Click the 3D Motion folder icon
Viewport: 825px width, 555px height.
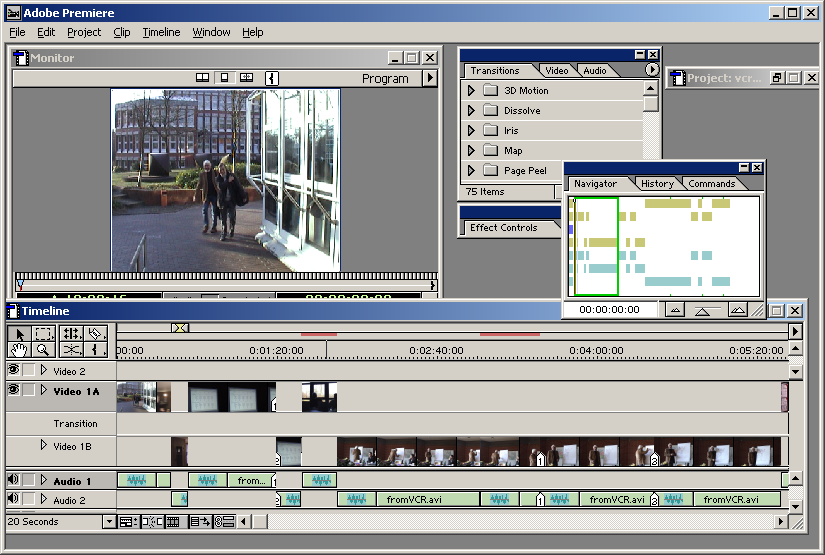[490, 90]
